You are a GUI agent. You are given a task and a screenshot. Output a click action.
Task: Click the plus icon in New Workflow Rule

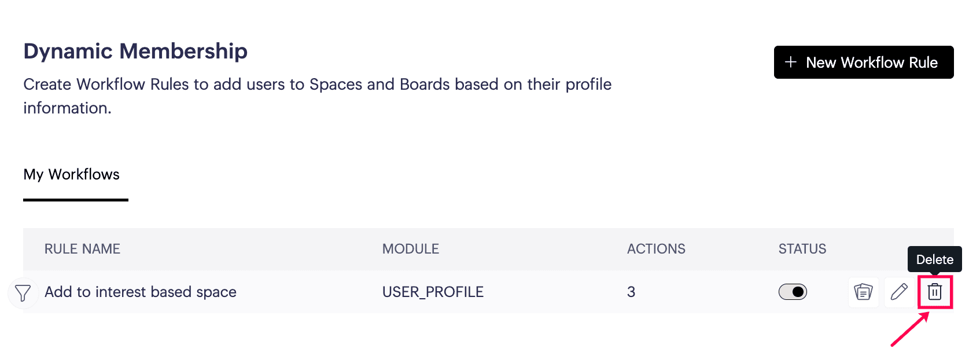pos(791,62)
